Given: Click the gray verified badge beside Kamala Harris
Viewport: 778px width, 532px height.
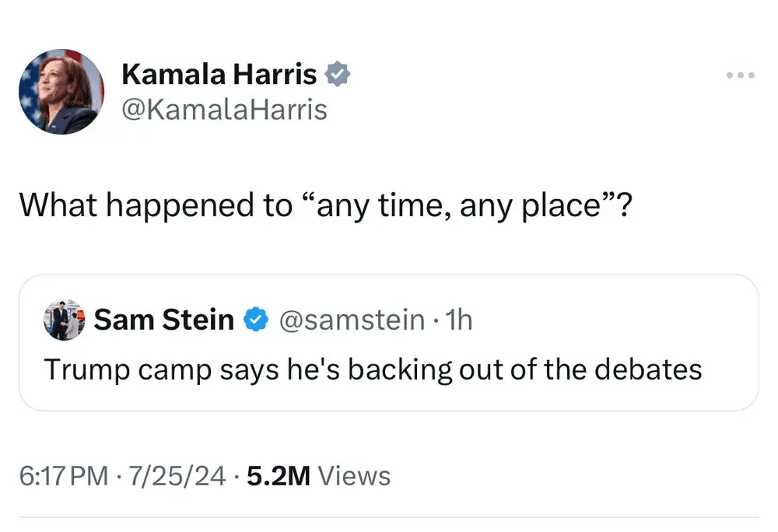Looking at the screenshot, I should point(338,75).
